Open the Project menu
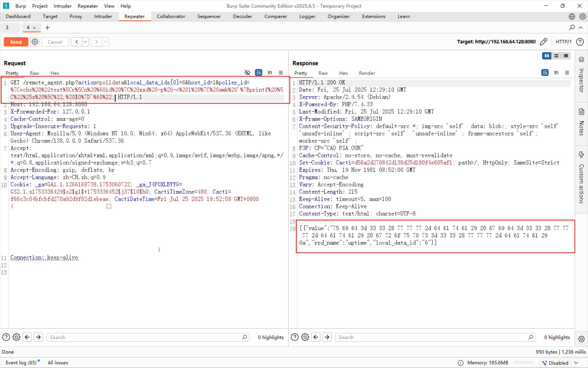Image resolution: width=588 pixels, height=368 pixels. tap(40, 6)
